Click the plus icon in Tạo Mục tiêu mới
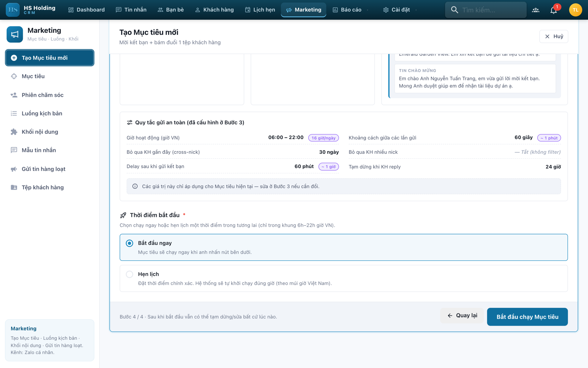The image size is (588, 368). click(x=14, y=58)
